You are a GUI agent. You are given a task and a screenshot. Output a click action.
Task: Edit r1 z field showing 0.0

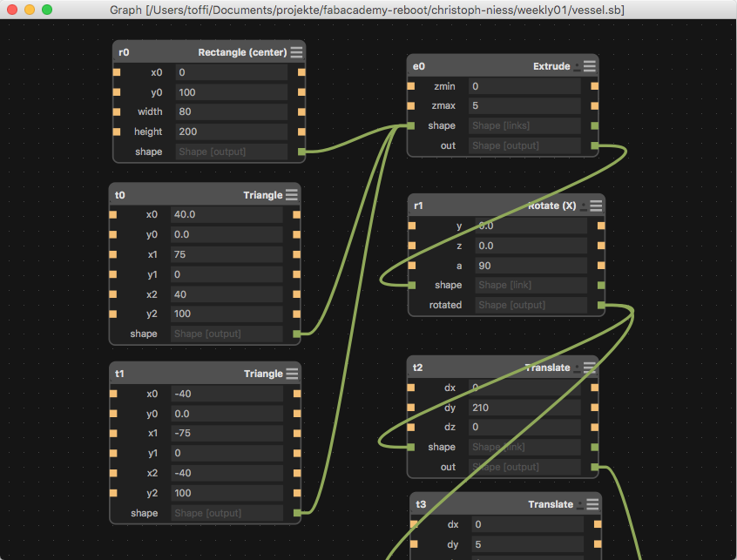click(531, 246)
